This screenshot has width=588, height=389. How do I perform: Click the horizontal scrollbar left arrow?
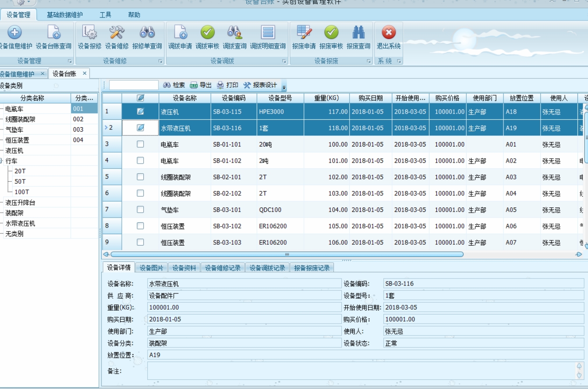(x=106, y=254)
